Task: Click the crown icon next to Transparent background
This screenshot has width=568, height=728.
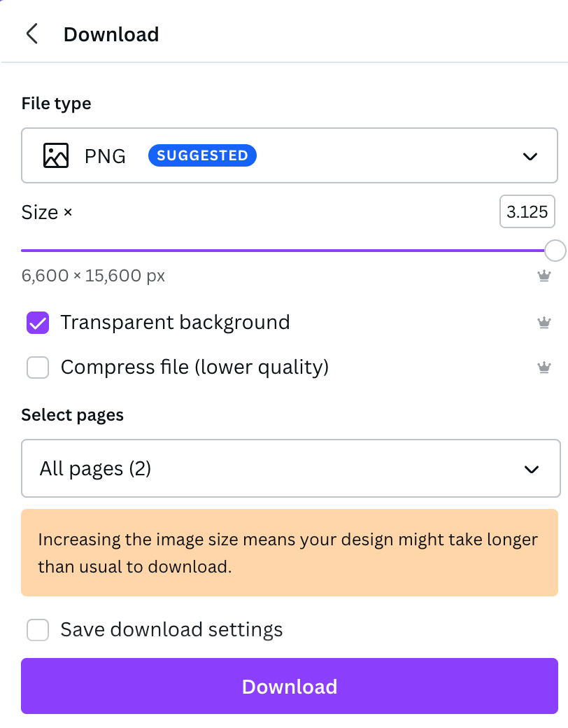Action: [x=544, y=322]
